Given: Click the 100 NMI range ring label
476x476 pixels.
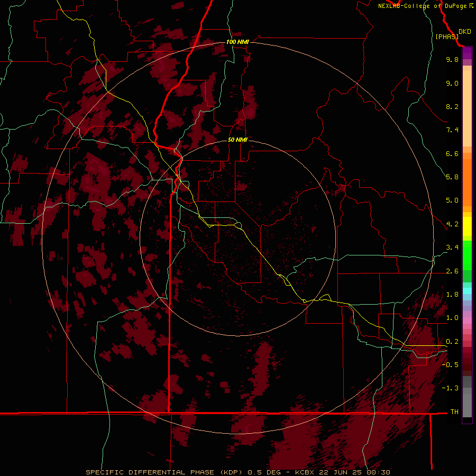Looking at the screenshot, I should coord(237,42).
